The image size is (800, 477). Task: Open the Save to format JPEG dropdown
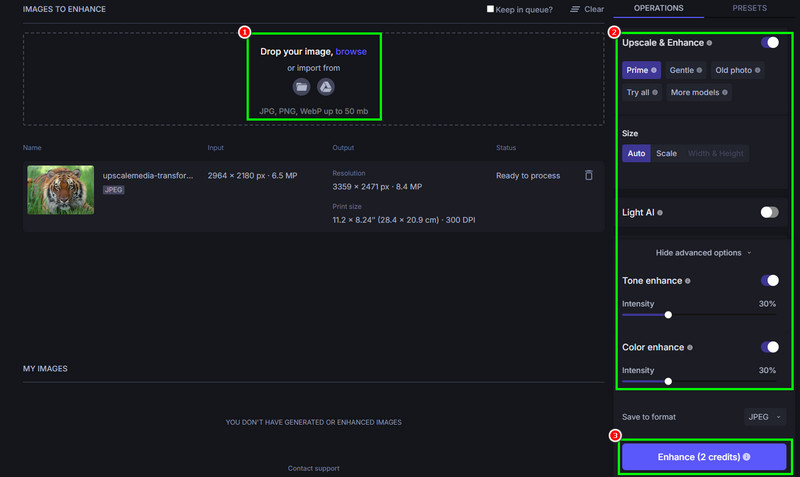click(x=765, y=417)
